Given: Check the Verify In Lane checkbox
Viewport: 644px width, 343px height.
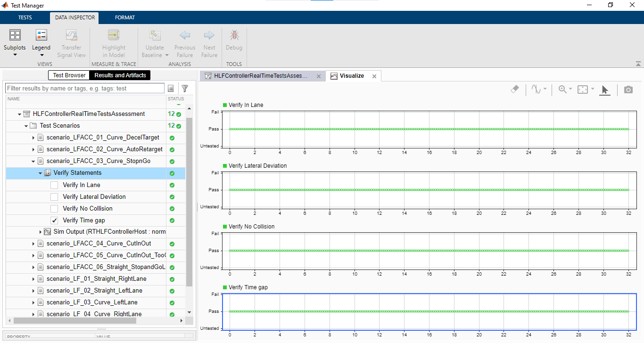Looking at the screenshot, I should [x=54, y=185].
